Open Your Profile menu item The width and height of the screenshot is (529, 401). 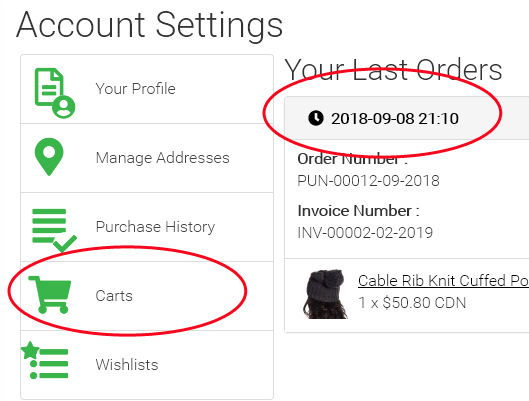(147, 89)
